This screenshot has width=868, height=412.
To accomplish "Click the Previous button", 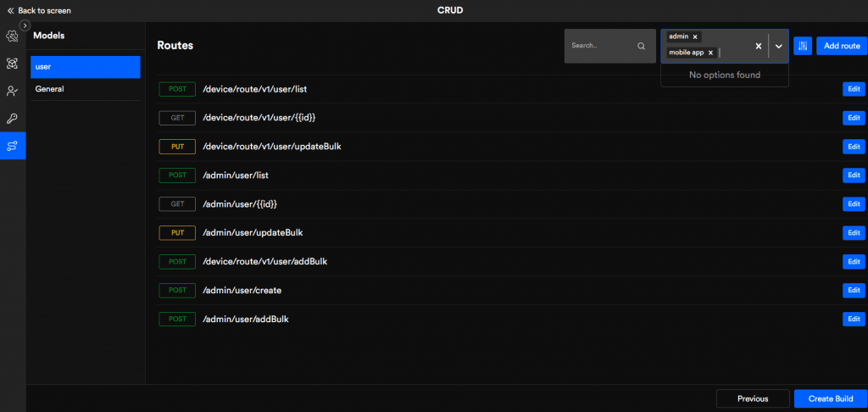I will 752,398.
